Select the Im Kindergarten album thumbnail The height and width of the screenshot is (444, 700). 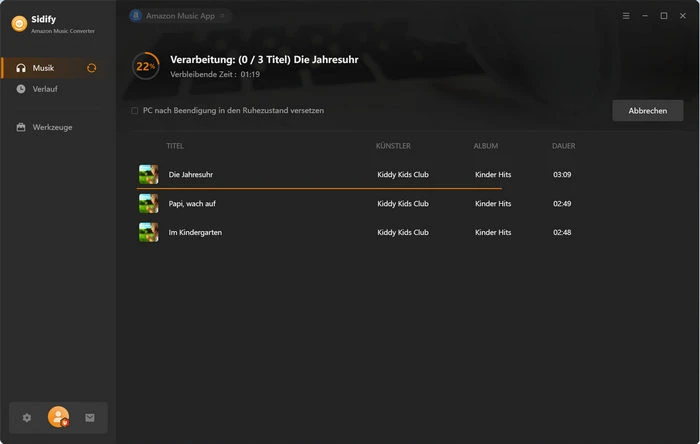[x=149, y=232]
